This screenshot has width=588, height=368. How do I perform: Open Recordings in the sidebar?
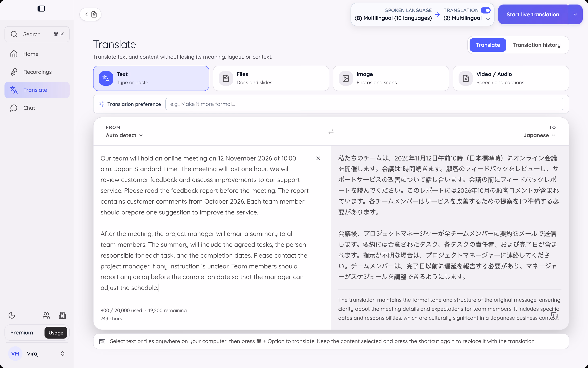pyautogui.click(x=37, y=72)
